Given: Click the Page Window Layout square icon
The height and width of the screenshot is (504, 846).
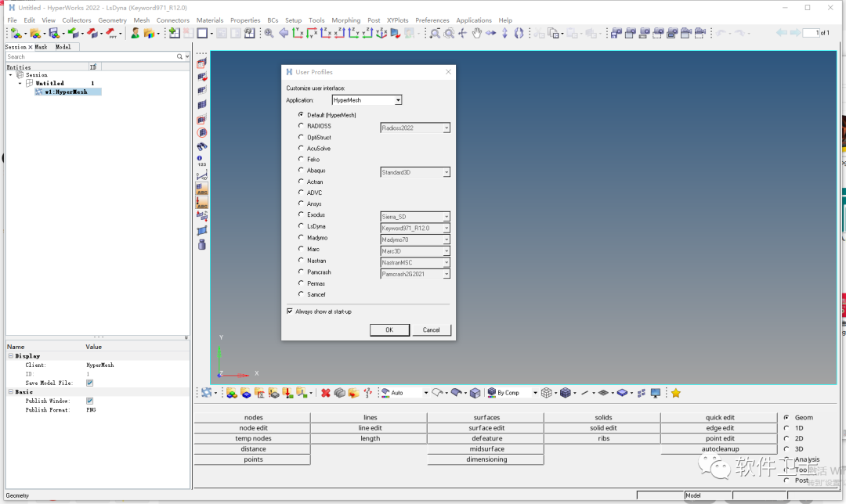Looking at the screenshot, I should (202, 34).
